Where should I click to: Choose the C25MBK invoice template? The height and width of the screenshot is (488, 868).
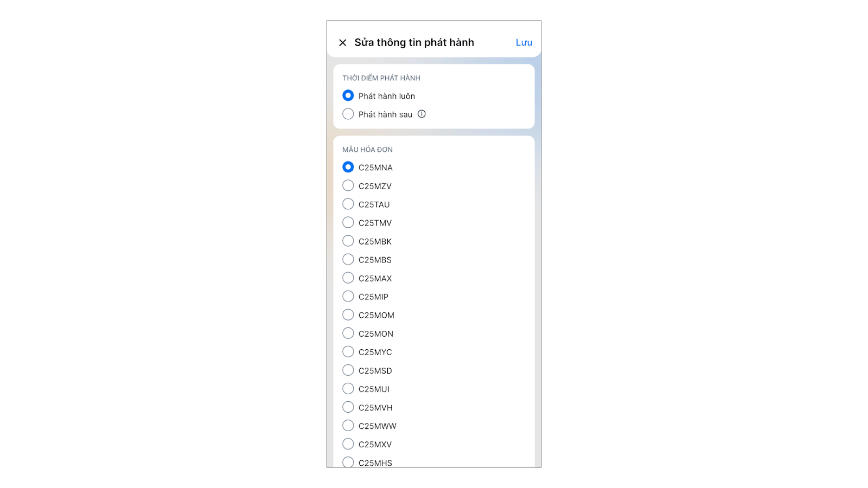pos(348,241)
